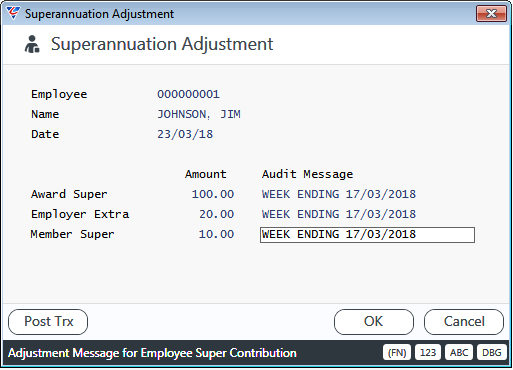Click the date value 23/03/18
This screenshot has width=513, height=370.
coord(185,134)
